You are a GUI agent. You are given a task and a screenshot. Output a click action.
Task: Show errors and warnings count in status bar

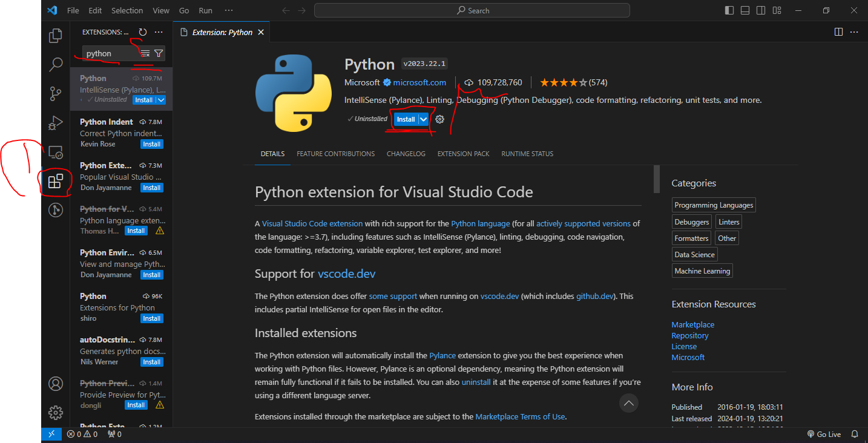pos(82,434)
